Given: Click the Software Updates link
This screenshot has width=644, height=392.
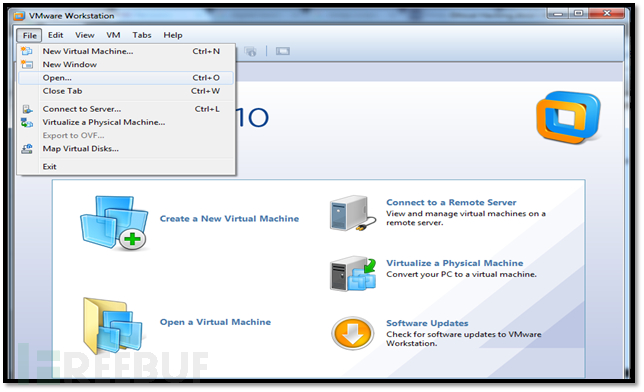Looking at the screenshot, I should [x=427, y=323].
